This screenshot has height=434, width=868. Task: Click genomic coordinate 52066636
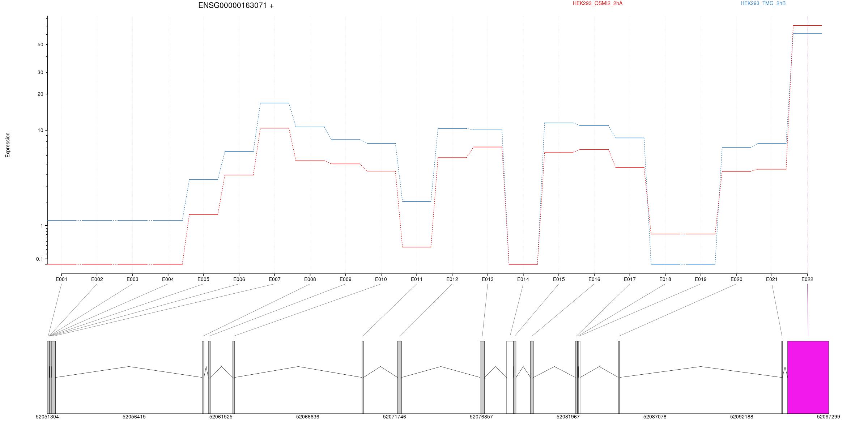click(x=308, y=417)
